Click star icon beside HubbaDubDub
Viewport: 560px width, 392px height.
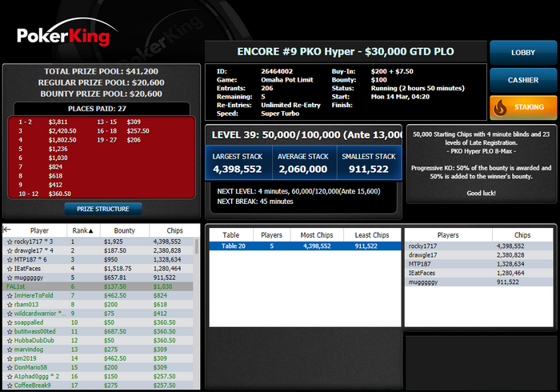[10, 340]
